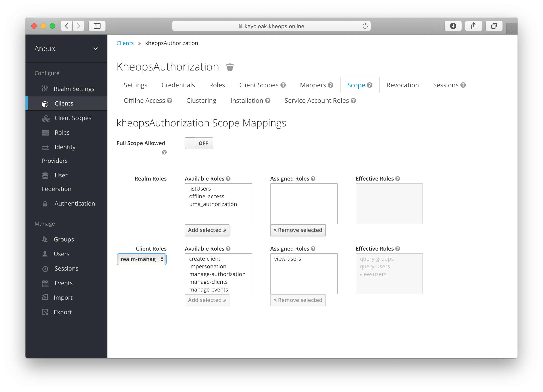Reload page with browser refresh icon
The width and height of the screenshot is (543, 392).
point(365,26)
